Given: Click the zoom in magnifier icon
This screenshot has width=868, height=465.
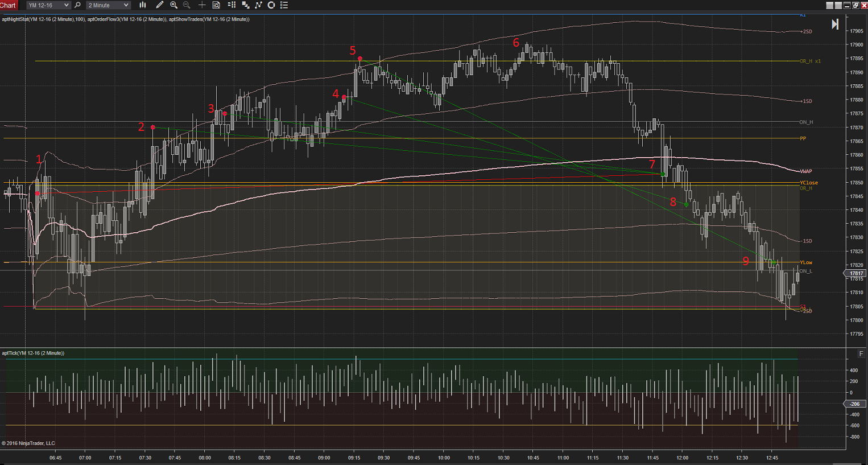Looking at the screenshot, I should click(x=173, y=5).
